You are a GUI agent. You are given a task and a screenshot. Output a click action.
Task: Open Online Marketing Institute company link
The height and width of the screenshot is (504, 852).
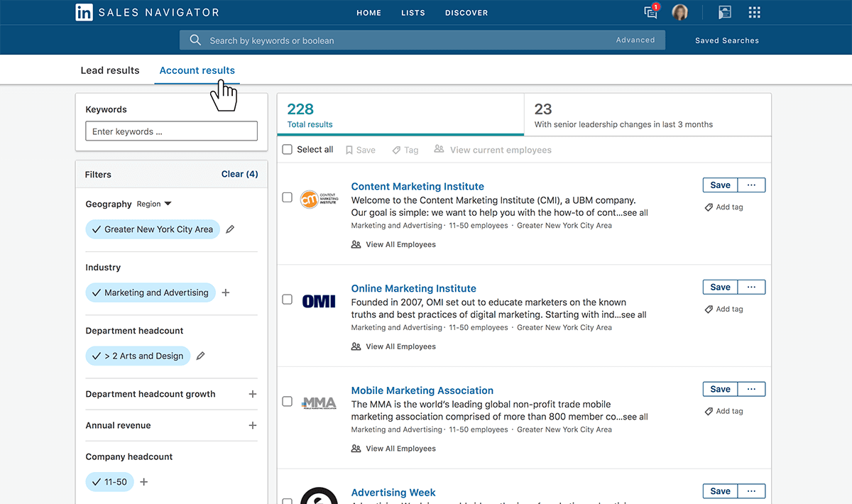[414, 288]
